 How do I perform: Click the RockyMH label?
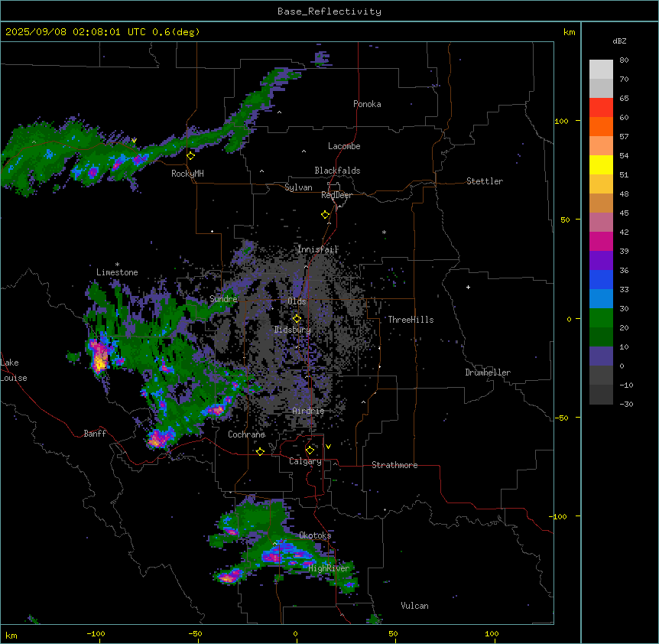tap(187, 173)
